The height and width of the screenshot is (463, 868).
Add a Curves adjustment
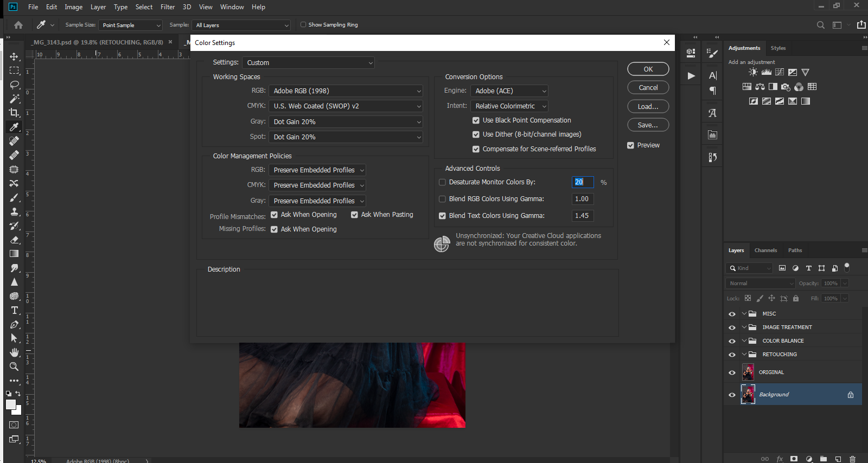[x=780, y=72]
